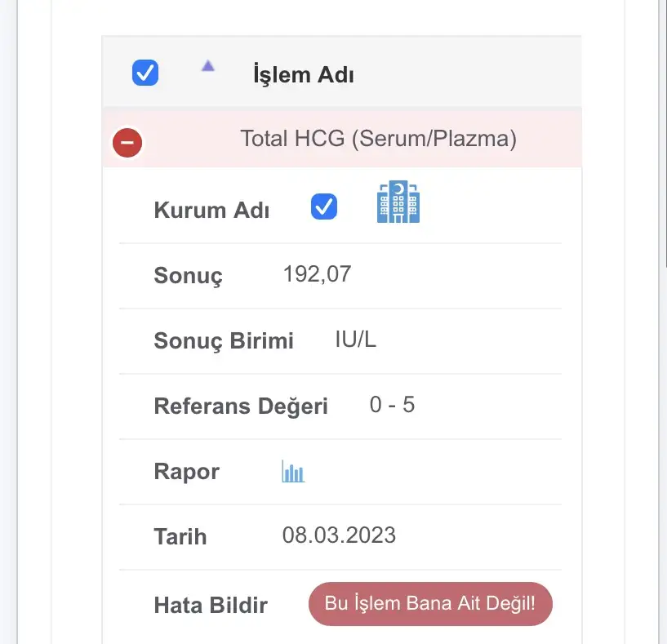Click the Kurum Adı label
667x644 pixels.
211,210
